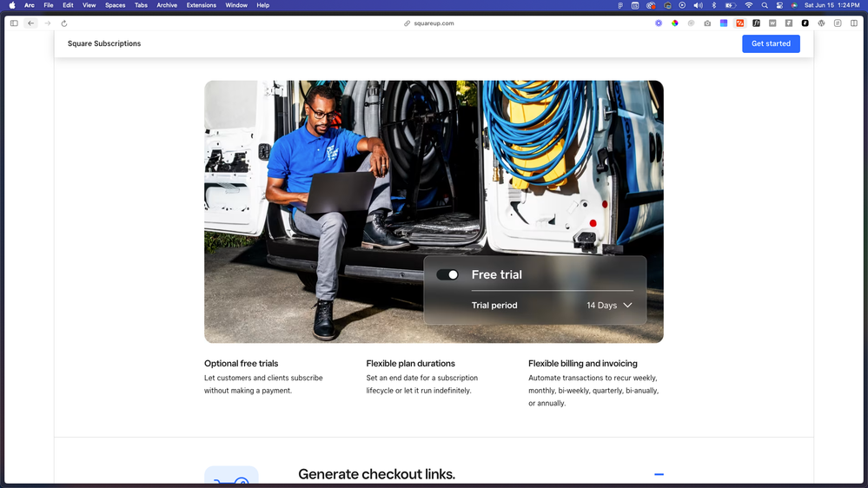Open macOS Spotlight search icon
The width and height of the screenshot is (868, 488).
pyautogui.click(x=765, y=5)
